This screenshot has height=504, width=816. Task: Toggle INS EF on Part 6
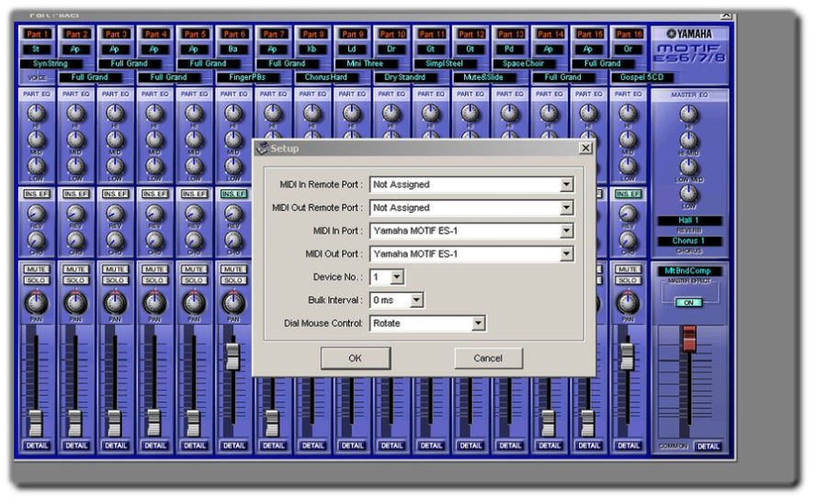pyautogui.click(x=233, y=194)
